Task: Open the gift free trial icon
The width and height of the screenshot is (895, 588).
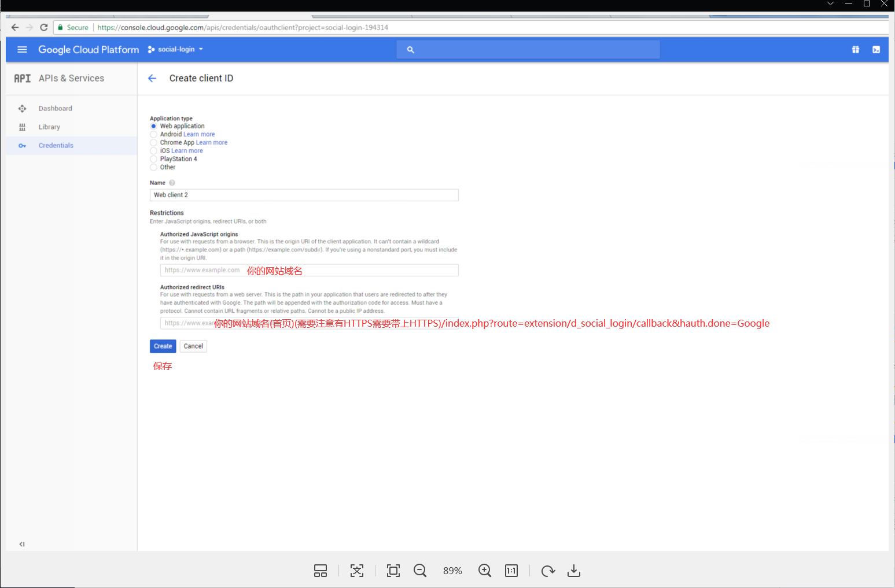Action: [856, 50]
